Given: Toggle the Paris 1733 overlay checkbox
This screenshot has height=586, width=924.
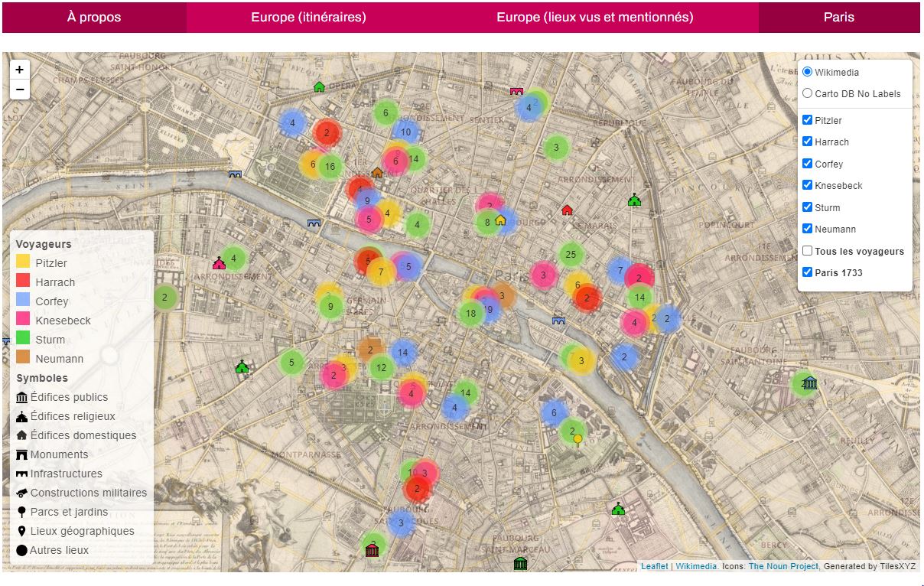Looking at the screenshot, I should (x=807, y=272).
